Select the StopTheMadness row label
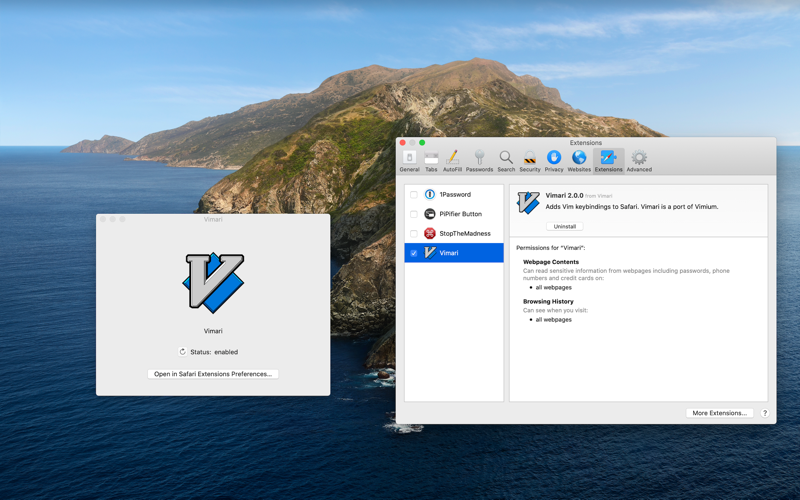 point(465,234)
